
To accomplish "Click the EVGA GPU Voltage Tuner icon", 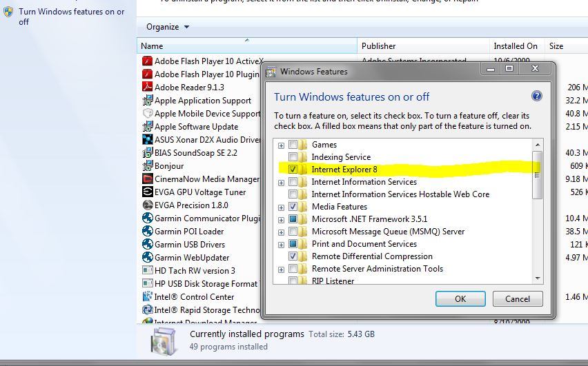I will pyautogui.click(x=148, y=192).
